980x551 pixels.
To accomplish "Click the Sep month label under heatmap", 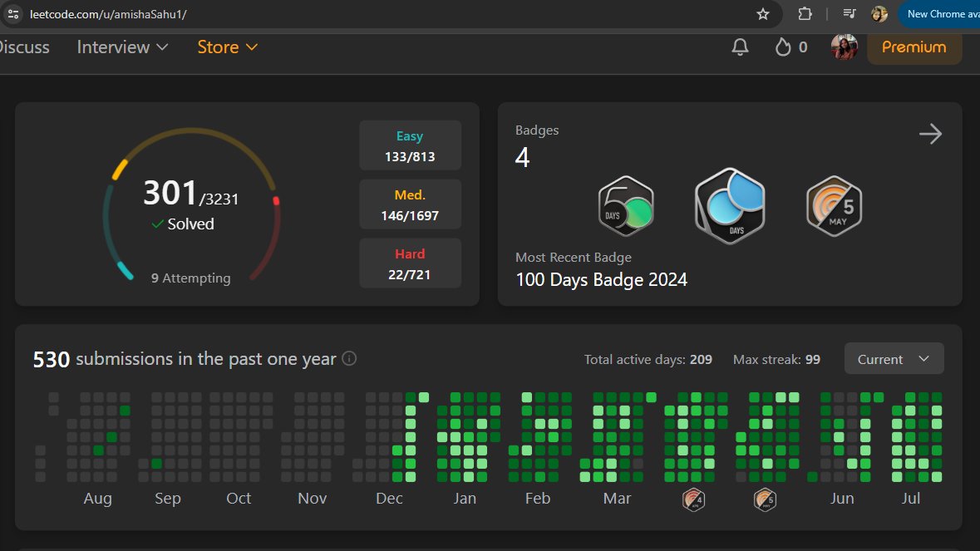I will [x=168, y=498].
